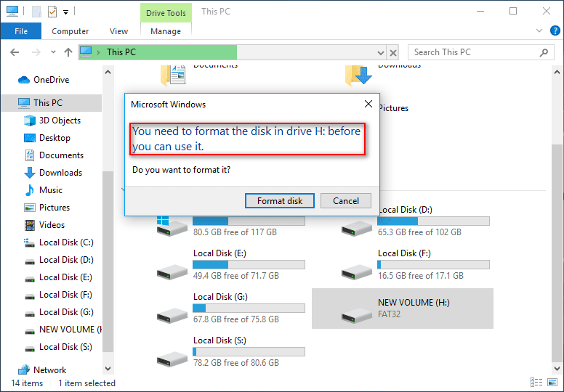Screen dimensions: 564x392
Task: Click Local Disk (G:) usage bar
Action: click(x=249, y=309)
